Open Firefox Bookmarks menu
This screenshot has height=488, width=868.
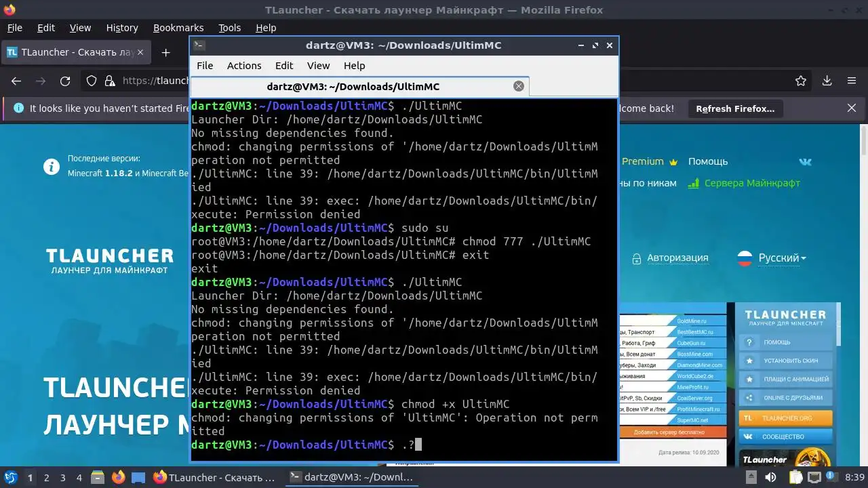(x=178, y=28)
